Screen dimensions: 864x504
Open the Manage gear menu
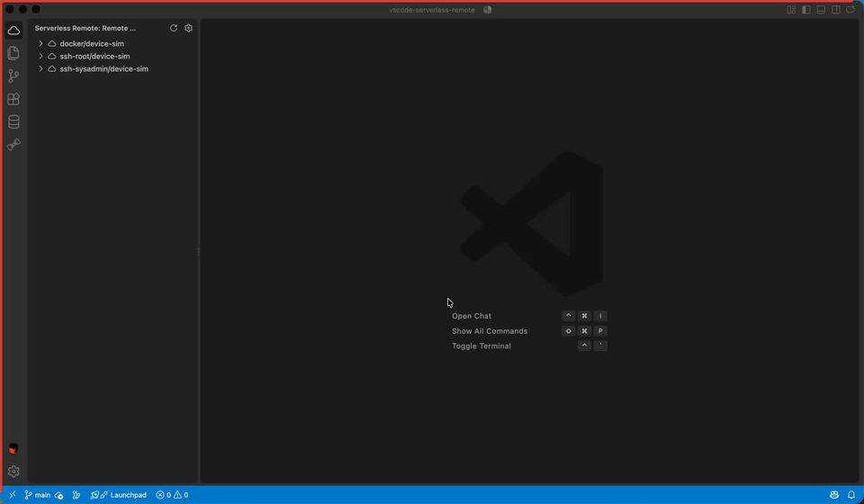(13, 472)
